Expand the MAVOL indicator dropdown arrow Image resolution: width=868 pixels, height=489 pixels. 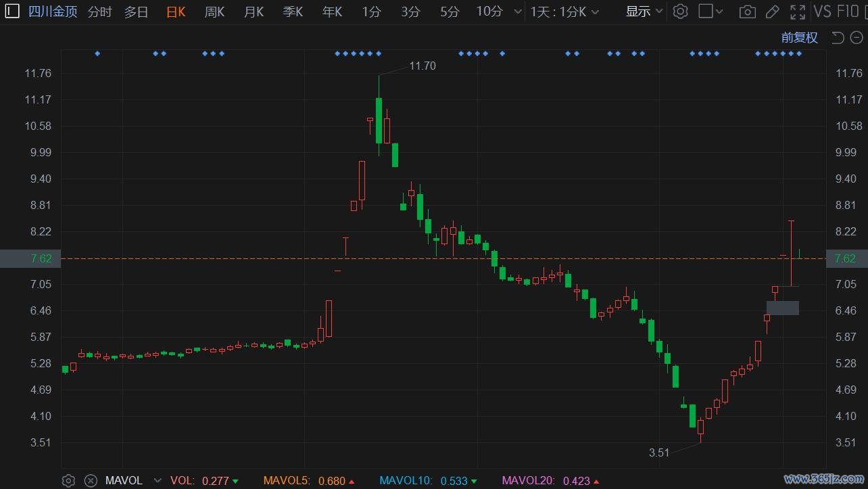point(158,481)
